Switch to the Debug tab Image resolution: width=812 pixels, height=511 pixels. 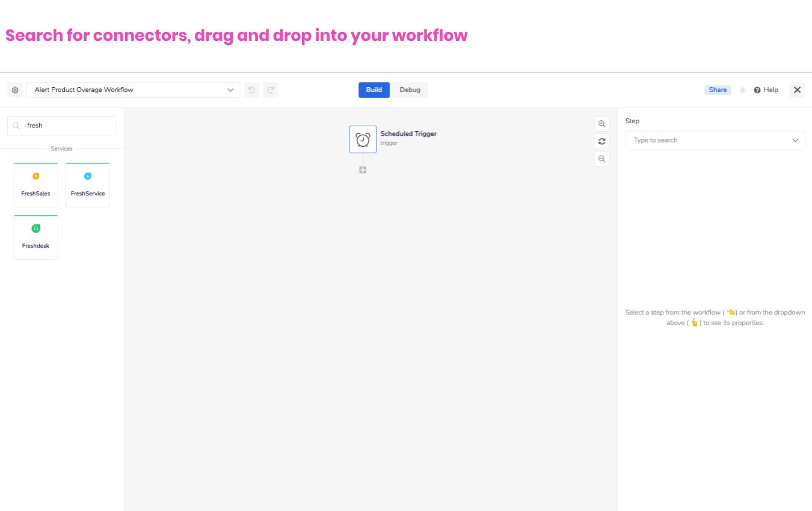pyautogui.click(x=410, y=90)
